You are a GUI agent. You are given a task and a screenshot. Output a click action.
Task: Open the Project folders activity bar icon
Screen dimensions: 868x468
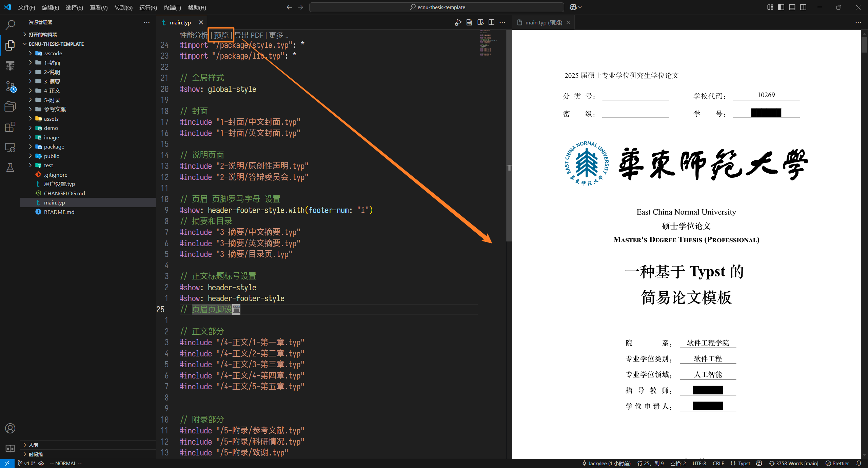10,106
